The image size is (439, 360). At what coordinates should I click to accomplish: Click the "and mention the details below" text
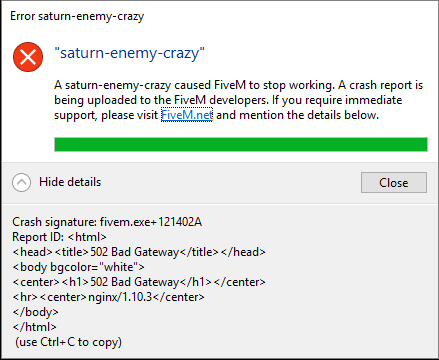(x=298, y=115)
